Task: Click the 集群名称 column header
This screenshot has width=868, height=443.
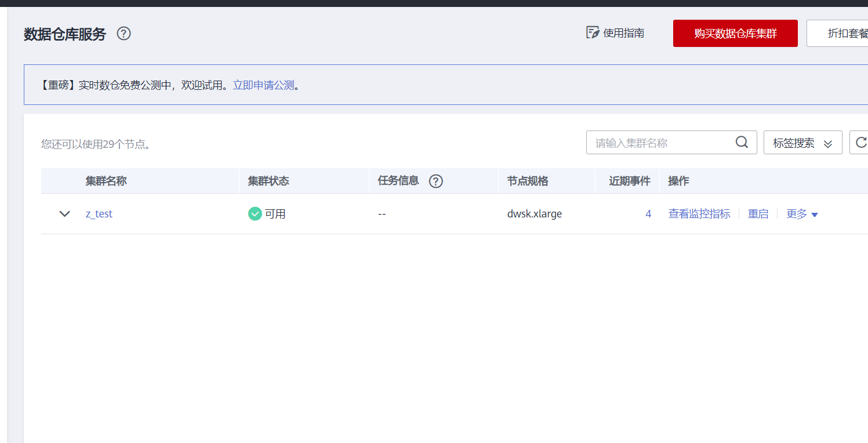Action: [x=106, y=181]
